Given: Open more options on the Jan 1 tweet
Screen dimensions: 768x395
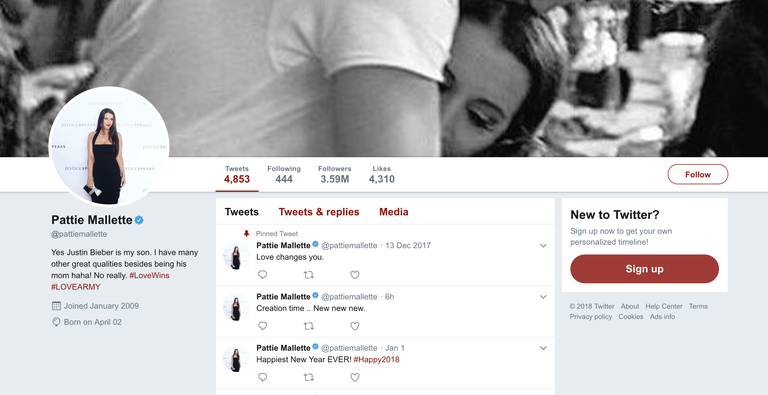Looking at the screenshot, I should [x=543, y=348].
